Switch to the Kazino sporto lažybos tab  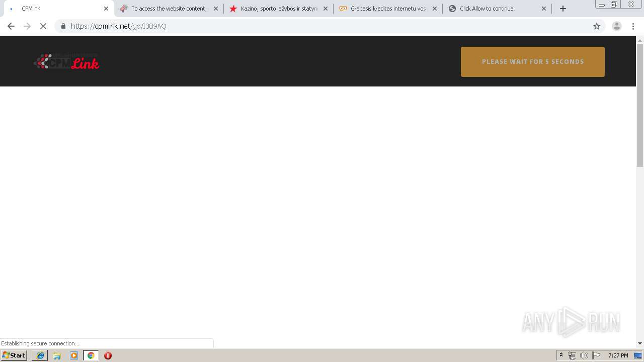click(x=278, y=9)
